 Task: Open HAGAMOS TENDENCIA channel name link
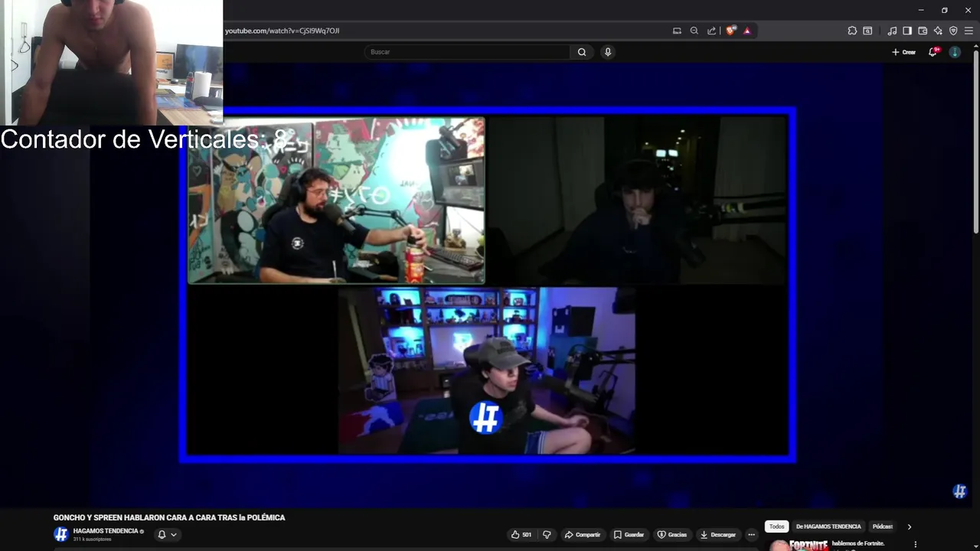coord(106,531)
